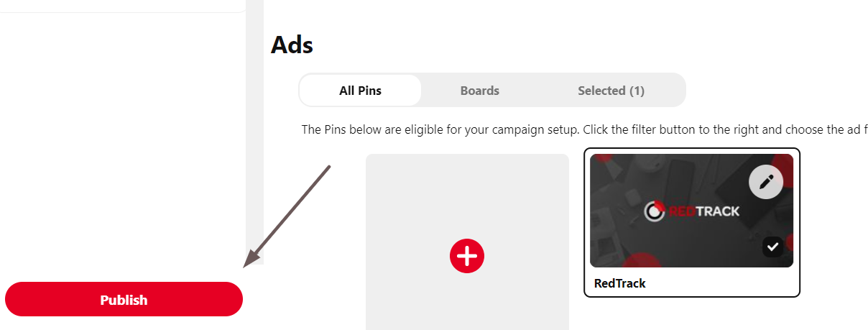
Task: Click the RedTrack circular logo in thumbnail
Action: 654,211
